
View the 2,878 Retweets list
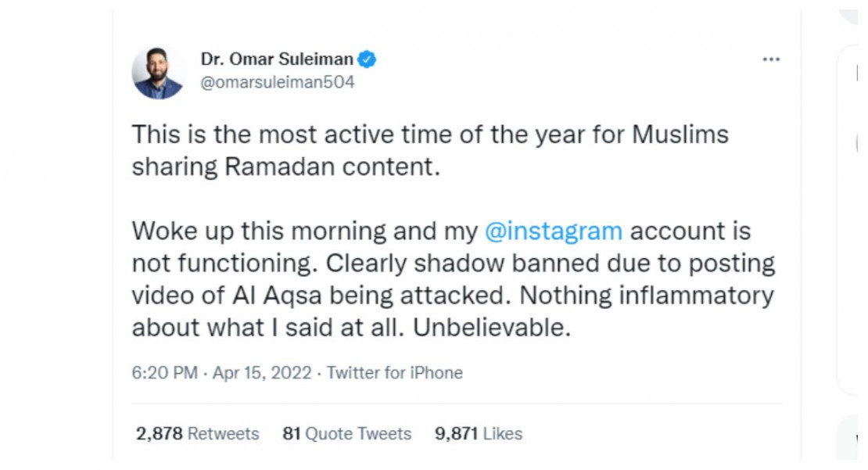[198, 433]
